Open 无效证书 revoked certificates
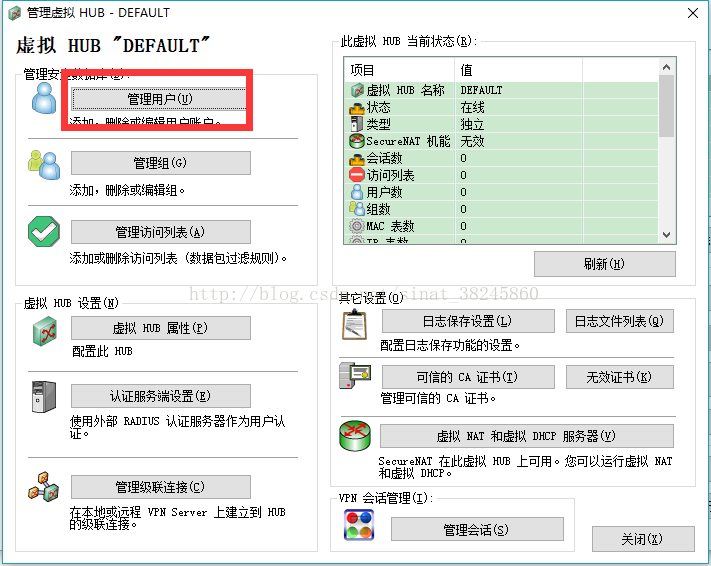Viewport: 711px width, 566px height. (x=619, y=377)
